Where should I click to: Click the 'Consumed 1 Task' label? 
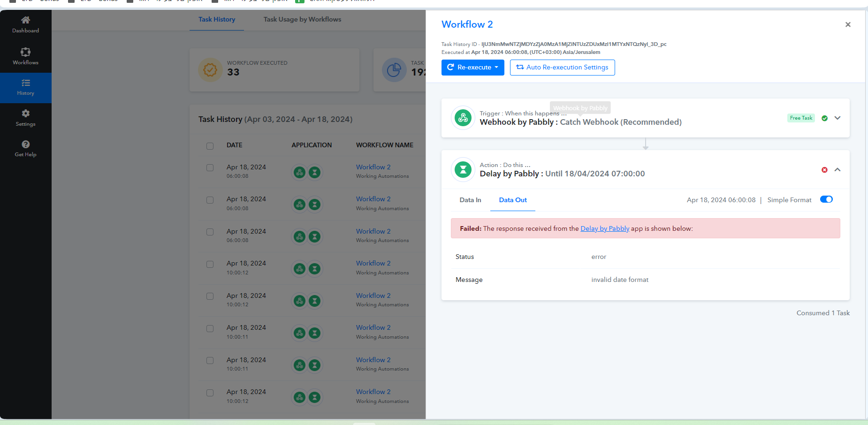tap(823, 313)
